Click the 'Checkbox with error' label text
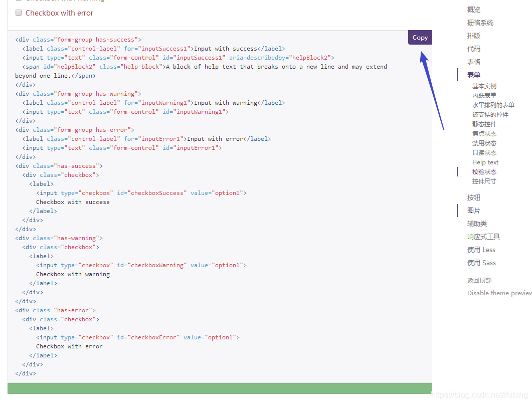The image size is (532, 404). 59,13
